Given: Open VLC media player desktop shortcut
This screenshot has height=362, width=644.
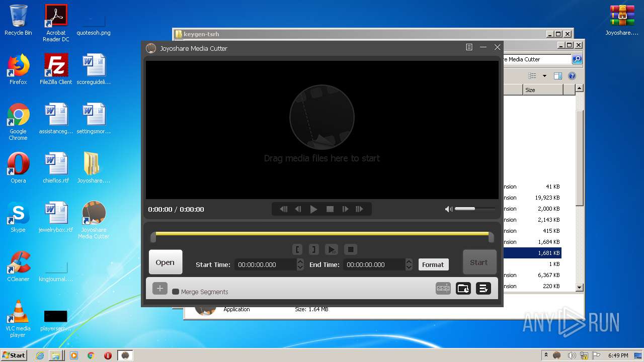Looking at the screenshot, I should pos(18,319).
